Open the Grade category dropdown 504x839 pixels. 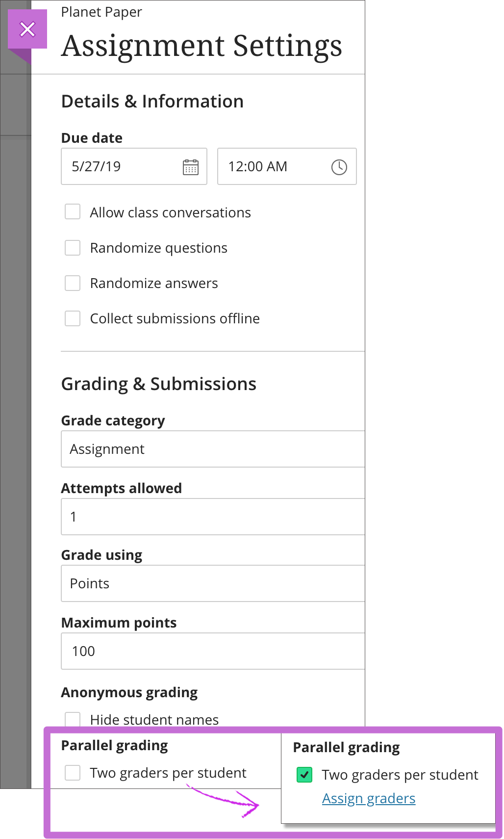click(213, 448)
